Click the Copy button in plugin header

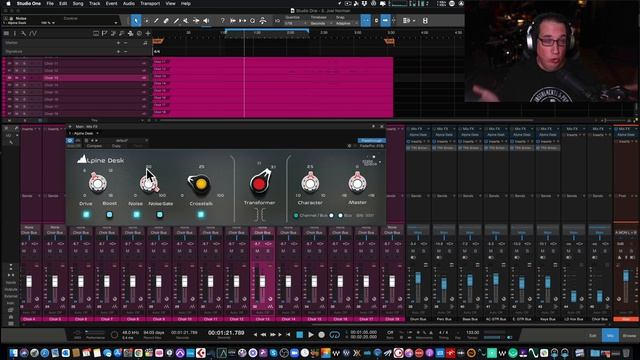pos(116,146)
